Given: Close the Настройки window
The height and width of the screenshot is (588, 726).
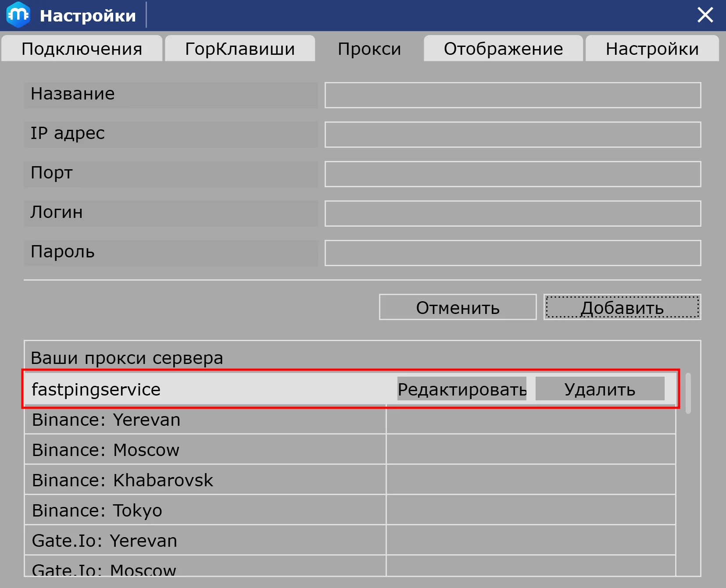Looking at the screenshot, I should coord(705,15).
